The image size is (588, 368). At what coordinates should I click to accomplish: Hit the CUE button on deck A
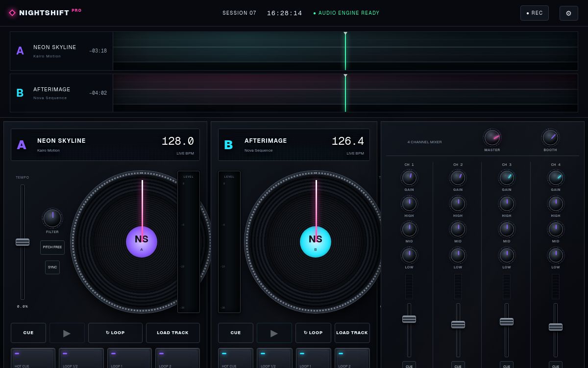(28, 333)
